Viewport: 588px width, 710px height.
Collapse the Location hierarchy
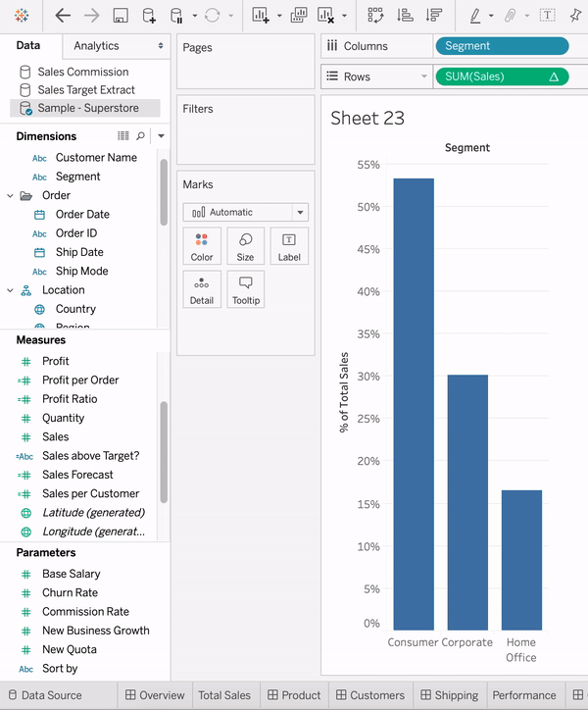11,290
